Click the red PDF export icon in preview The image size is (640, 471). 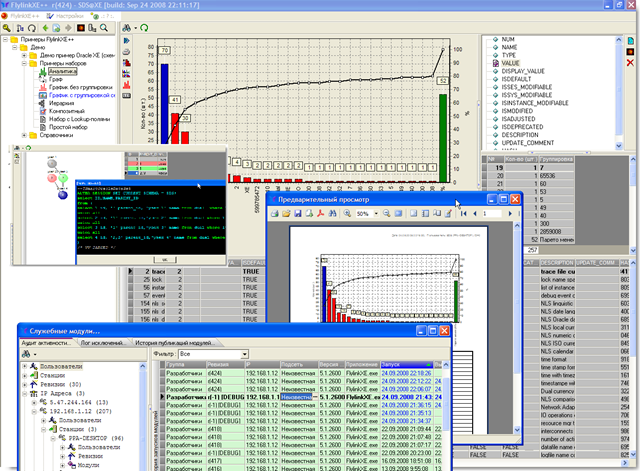321,213
